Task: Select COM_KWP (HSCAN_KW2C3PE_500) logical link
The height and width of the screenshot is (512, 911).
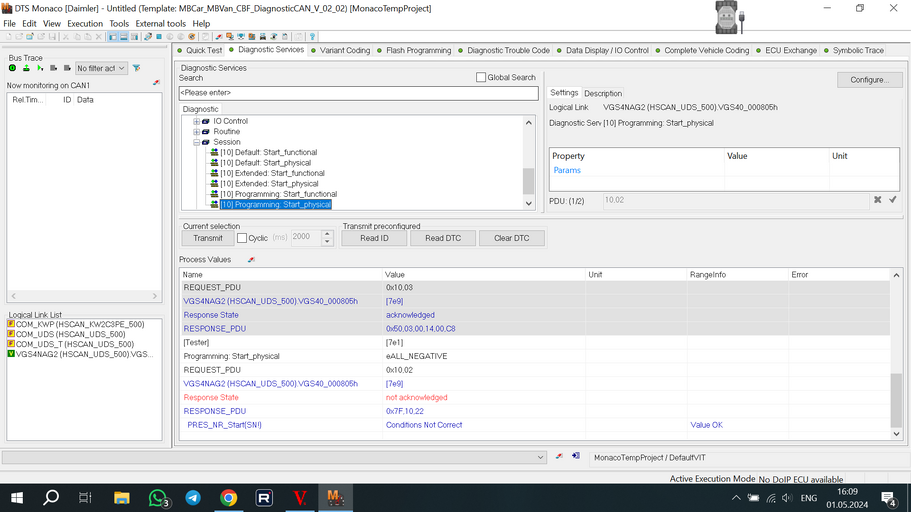Action: click(x=80, y=324)
